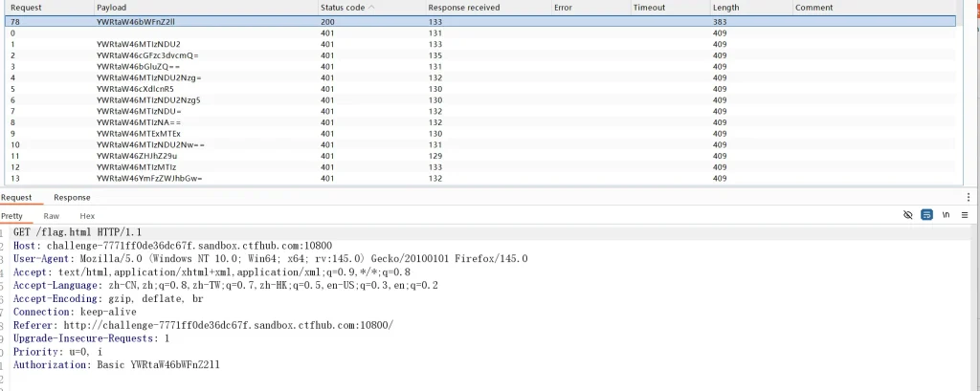Select the Request tab
980x391 pixels.
[x=16, y=197]
